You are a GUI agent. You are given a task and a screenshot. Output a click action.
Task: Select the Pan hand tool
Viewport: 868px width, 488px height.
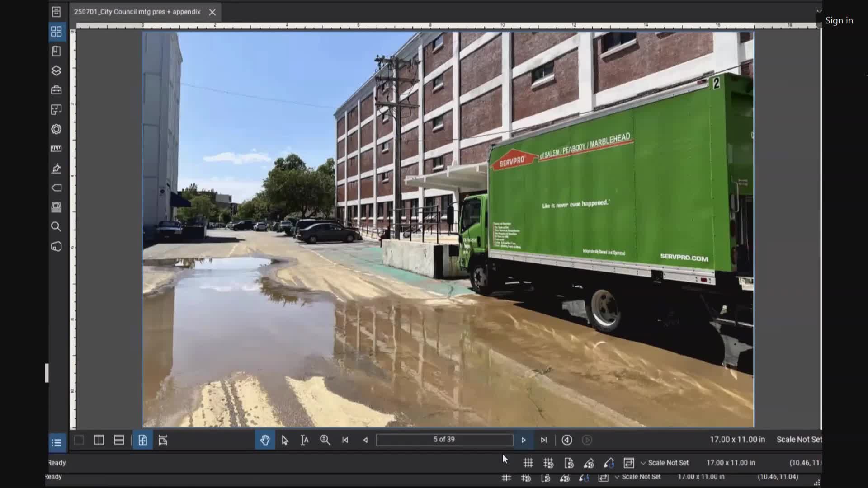[x=265, y=440]
